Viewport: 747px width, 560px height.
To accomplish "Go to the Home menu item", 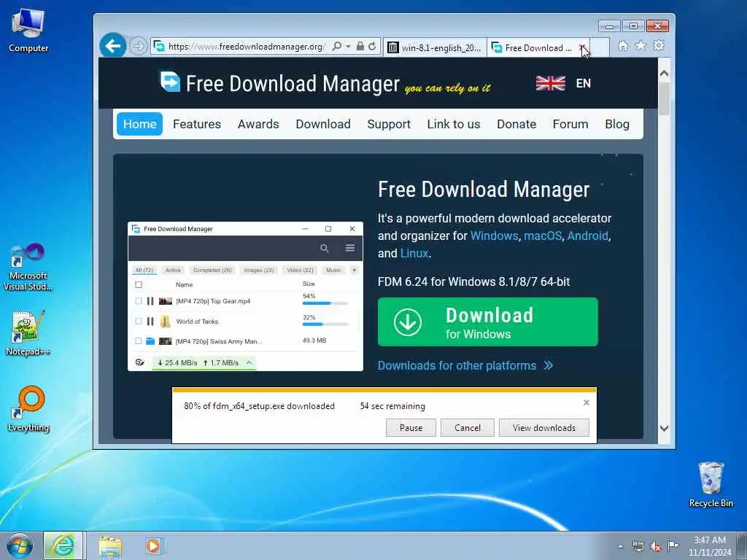I will (139, 124).
